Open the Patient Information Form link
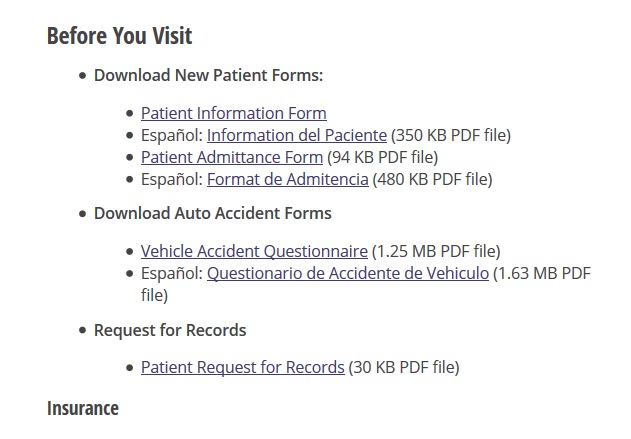This screenshot has width=631, height=439. pyautogui.click(x=233, y=113)
